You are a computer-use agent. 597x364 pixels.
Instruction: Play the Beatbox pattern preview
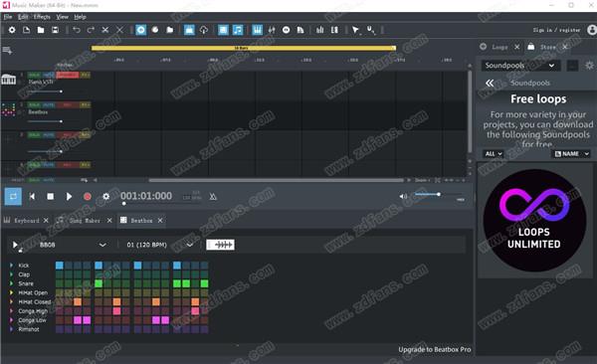click(x=15, y=245)
